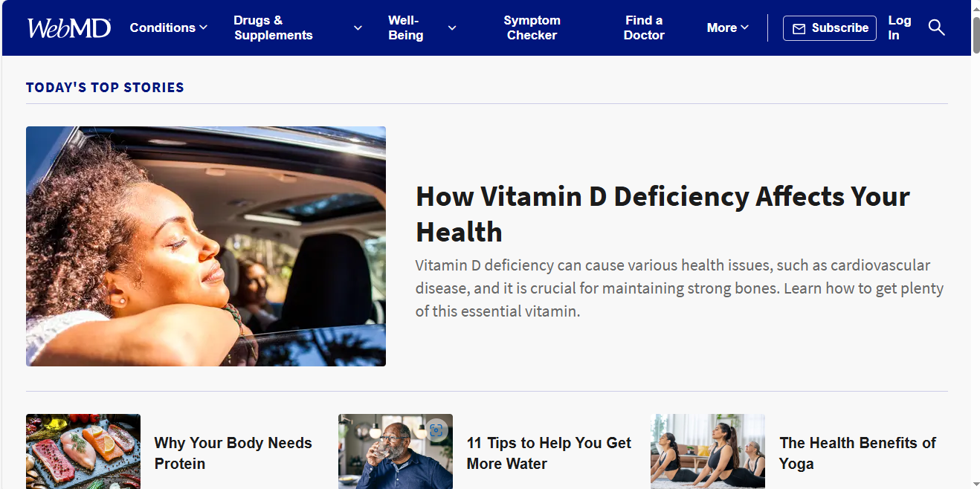Open the woman in car window photo

pos(206,246)
